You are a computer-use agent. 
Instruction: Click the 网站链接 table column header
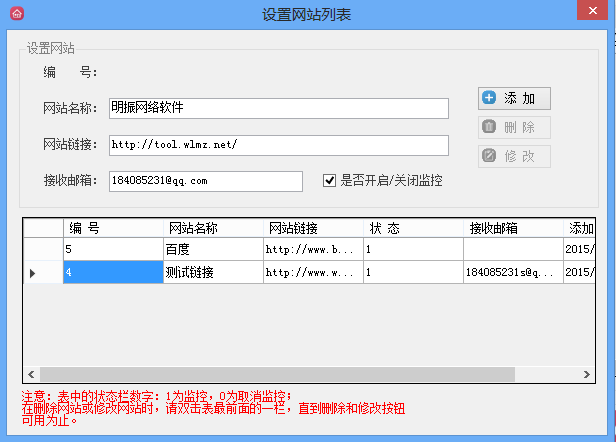point(313,228)
